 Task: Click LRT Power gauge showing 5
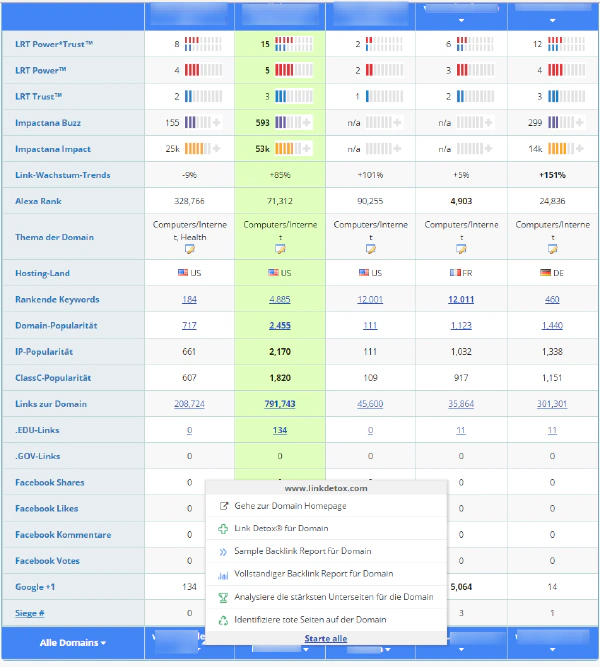click(294, 70)
